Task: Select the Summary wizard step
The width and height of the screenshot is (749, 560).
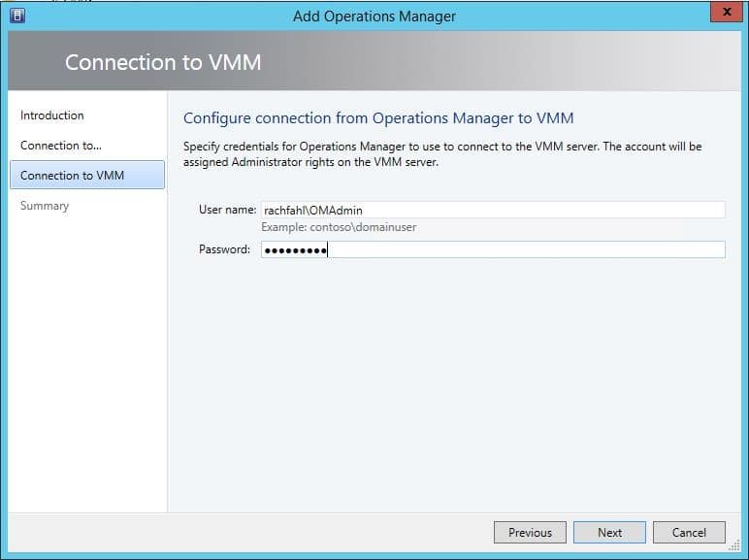Action: pyautogui.click(x=45, y=206)
